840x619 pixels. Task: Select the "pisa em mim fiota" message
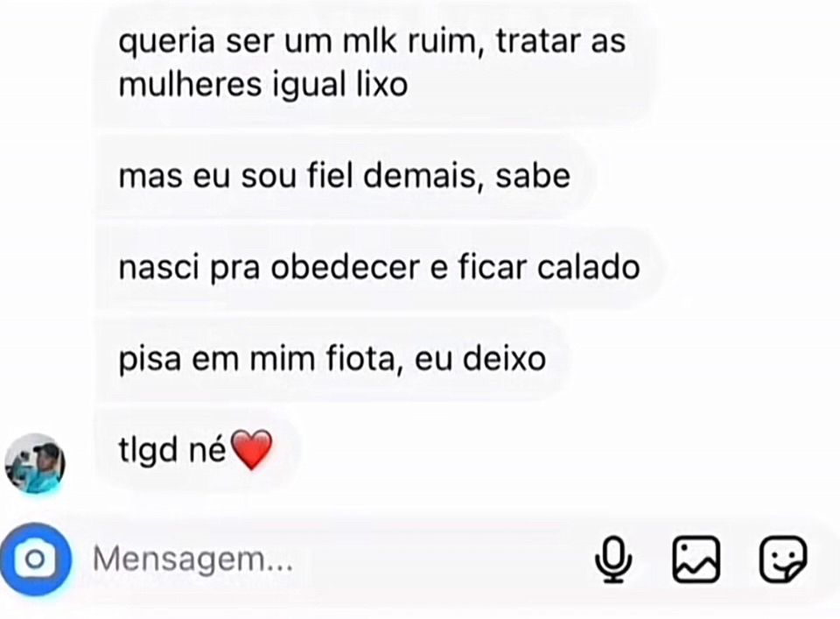coord(332,359)
